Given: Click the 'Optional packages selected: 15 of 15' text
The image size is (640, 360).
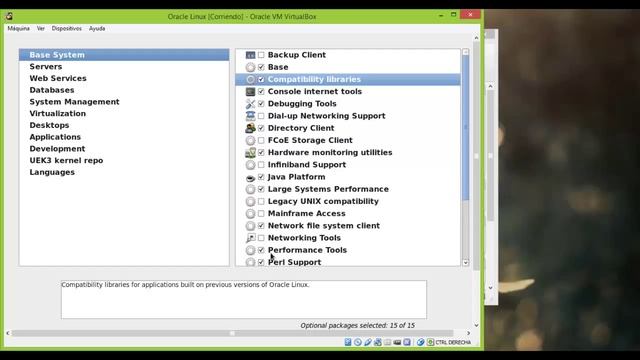Looking at the screenshot, I should (x=358, y=326).
